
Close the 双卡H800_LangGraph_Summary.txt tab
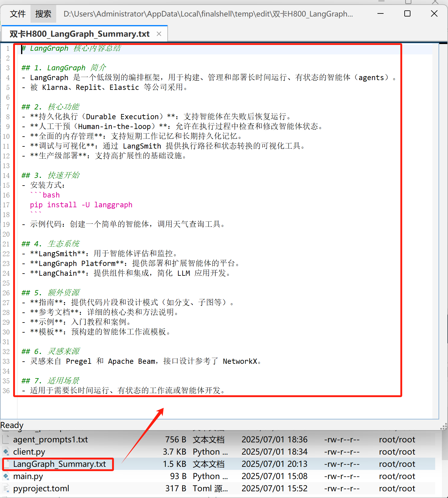point(159,34)
